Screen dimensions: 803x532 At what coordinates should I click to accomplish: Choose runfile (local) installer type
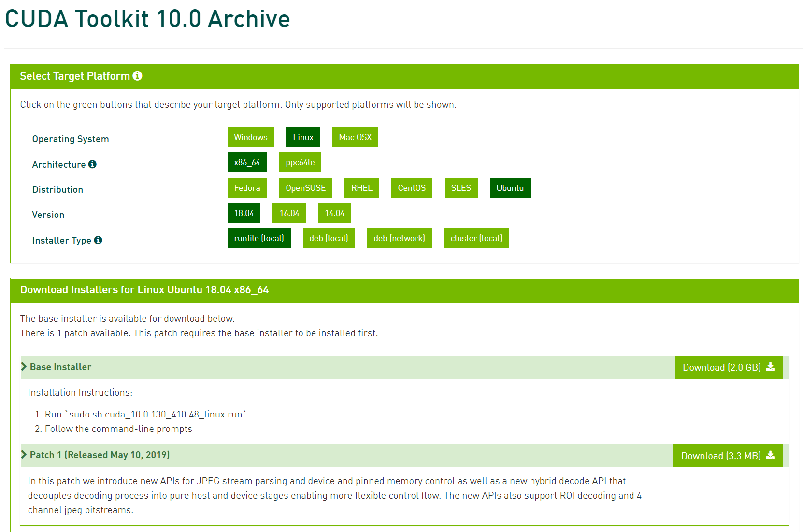pos(259,238)
